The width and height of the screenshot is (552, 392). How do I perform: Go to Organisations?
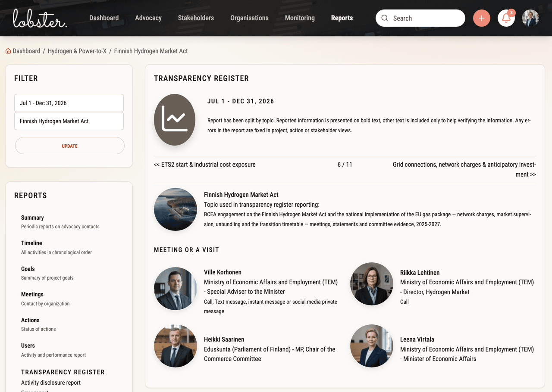point(249,18)
